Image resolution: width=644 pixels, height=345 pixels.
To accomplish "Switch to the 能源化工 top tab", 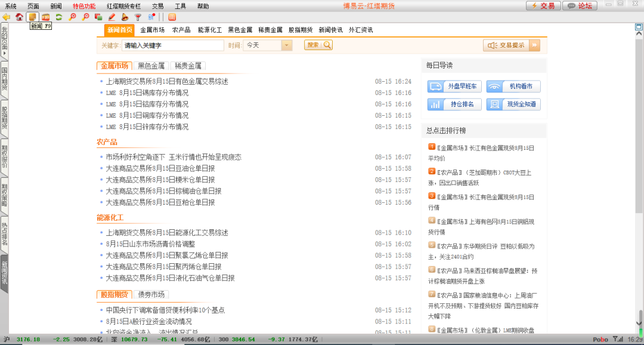I will [210, 30].
